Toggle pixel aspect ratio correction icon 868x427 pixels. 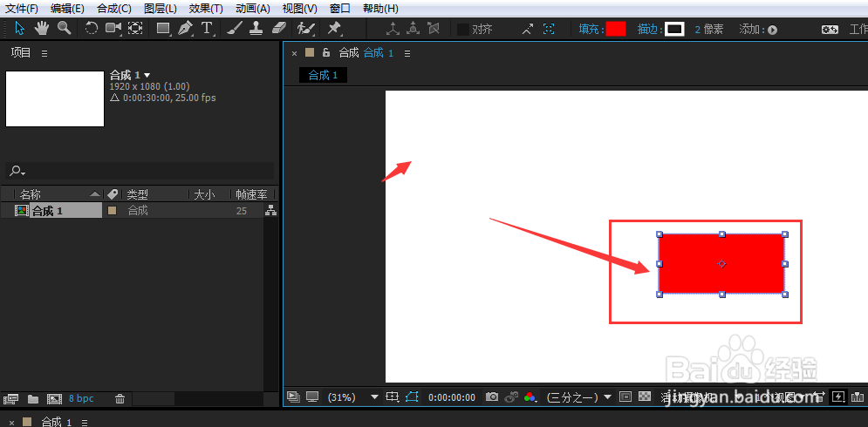click(x=820, y=396)
